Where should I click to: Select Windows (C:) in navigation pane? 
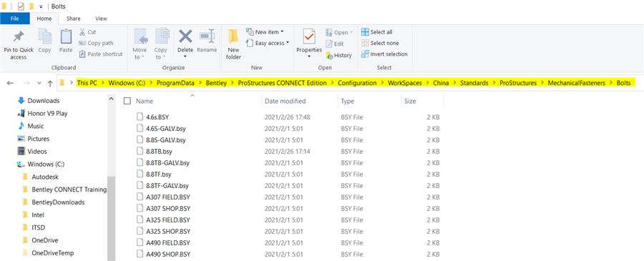pyautogui.click(x=46, y=164)
